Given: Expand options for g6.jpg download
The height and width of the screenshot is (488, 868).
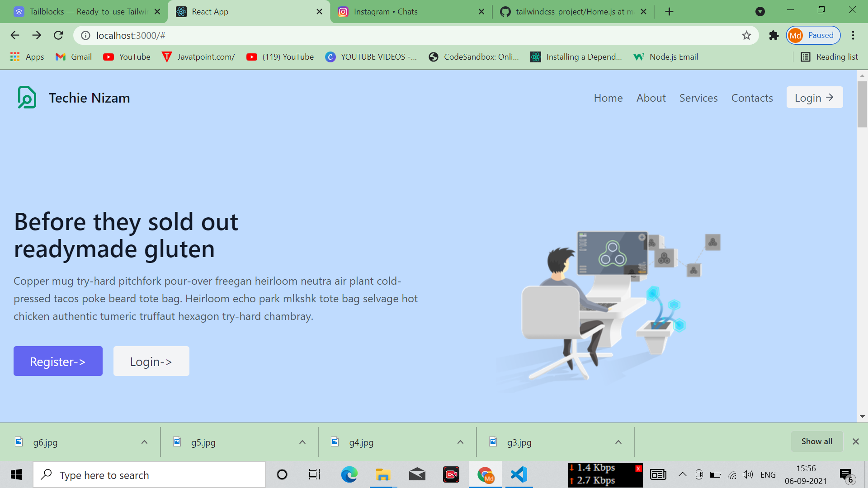Looking at the screenshot, I should [x=144, y=442].
